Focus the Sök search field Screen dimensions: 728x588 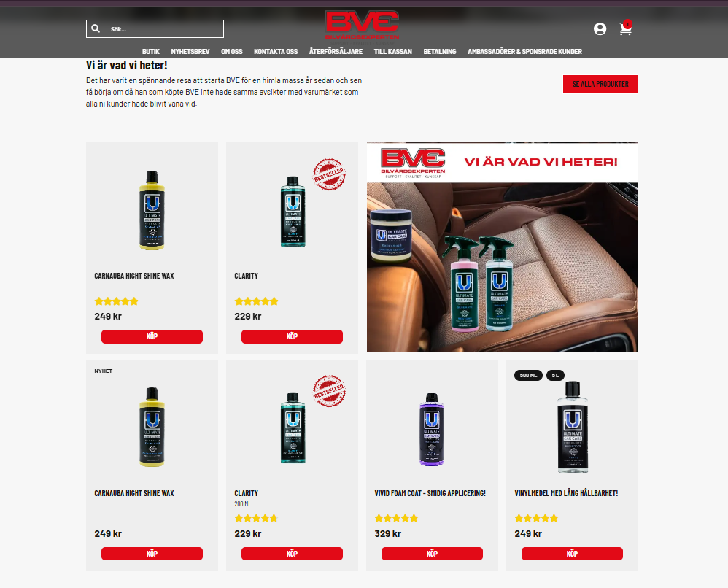155,28
